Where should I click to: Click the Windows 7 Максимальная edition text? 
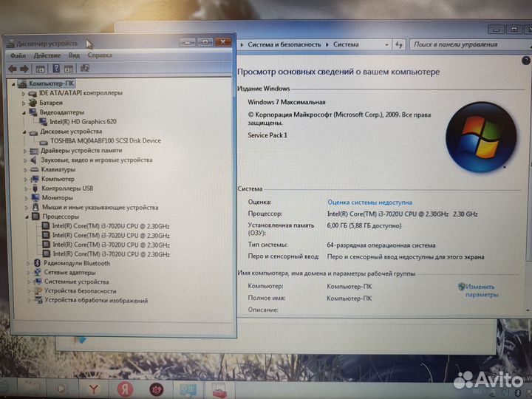coord(287,102)
